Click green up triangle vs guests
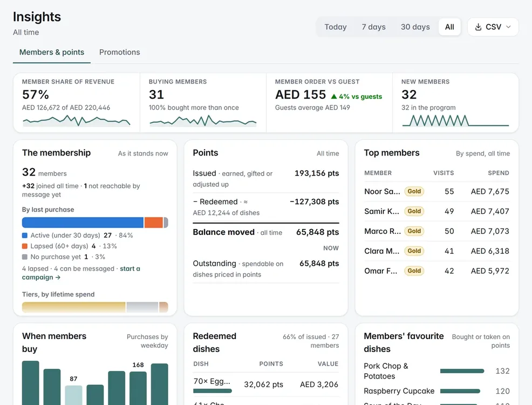This screenshot has height=405, width=532. (x=334, y=97)
